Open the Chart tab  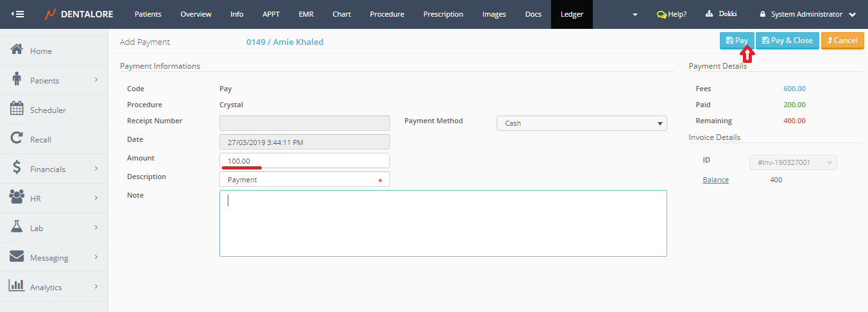click(341, 14)
